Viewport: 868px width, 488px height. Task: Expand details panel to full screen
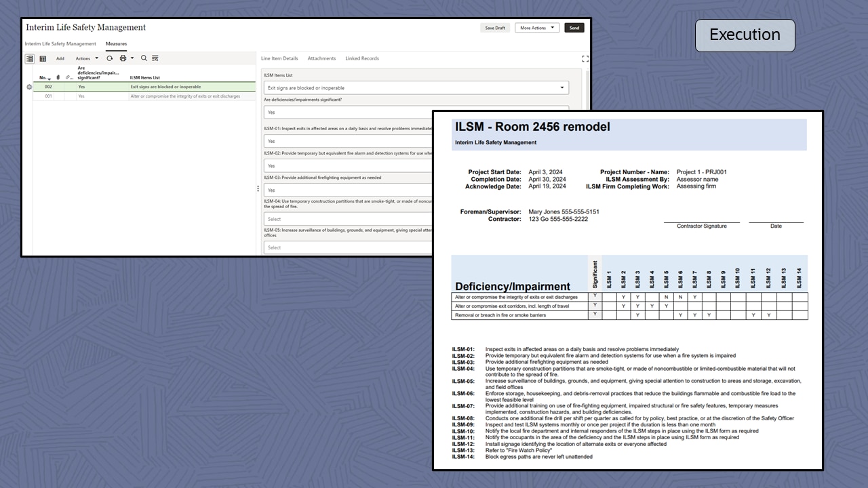click(585, 59)
